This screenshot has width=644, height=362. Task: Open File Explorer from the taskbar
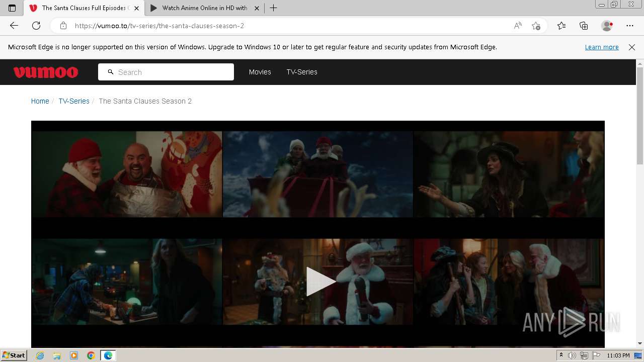tap(57, 355)
